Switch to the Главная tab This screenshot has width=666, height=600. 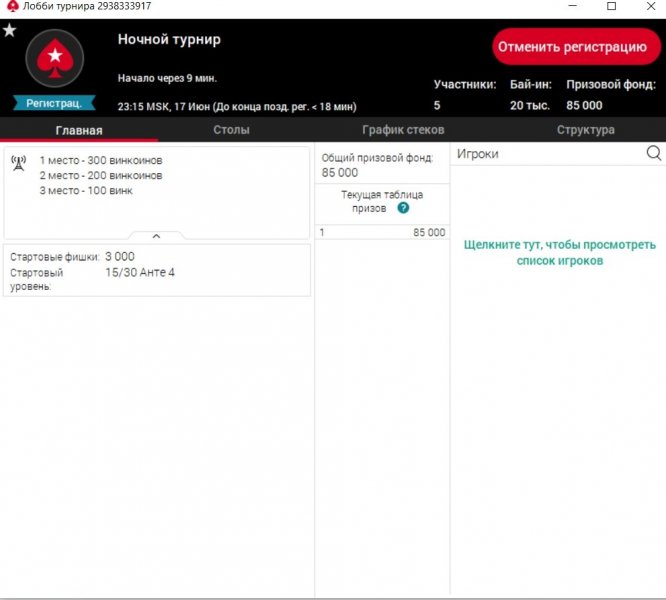pos(78,130)
